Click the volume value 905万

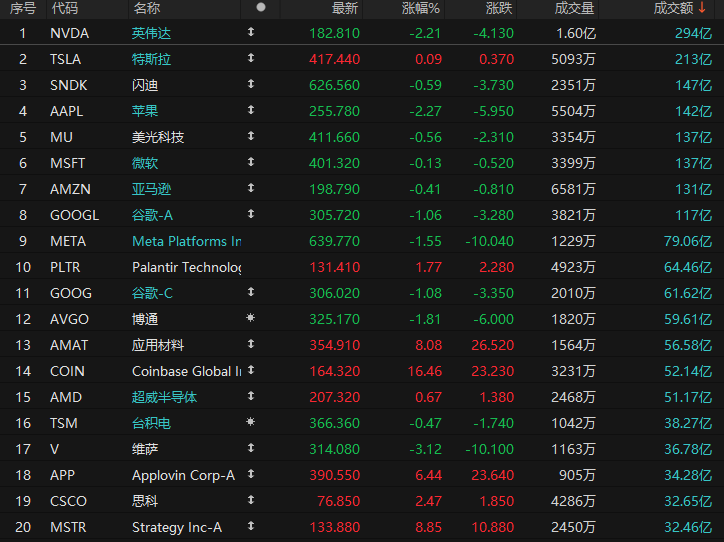pyautogui.click(x=577, y=475)
